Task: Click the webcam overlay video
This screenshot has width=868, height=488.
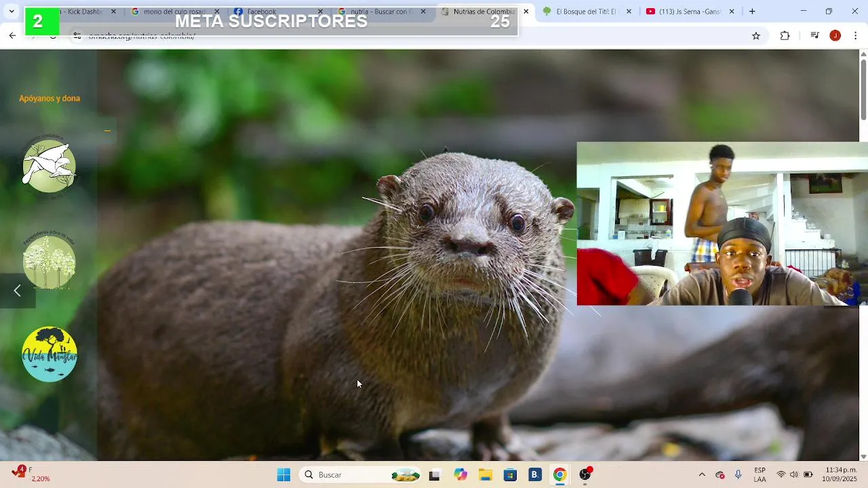Action: [x=722, y=224]
